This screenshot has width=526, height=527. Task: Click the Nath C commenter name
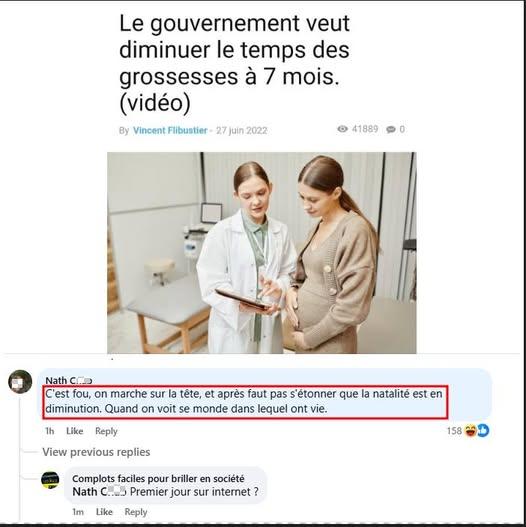[x=69, y=380]
